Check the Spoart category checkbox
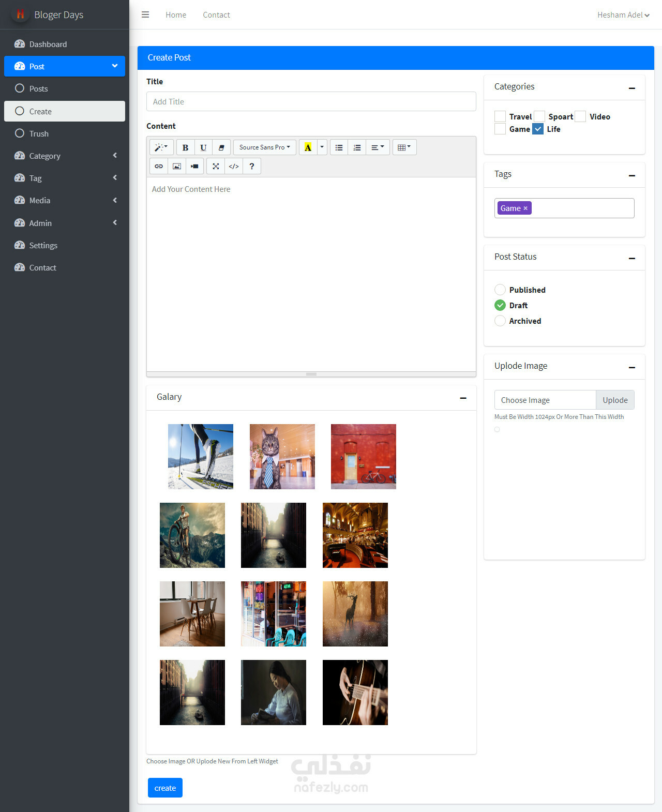Image resolution: width=662 pixels, height=812 pixels. 539,116
